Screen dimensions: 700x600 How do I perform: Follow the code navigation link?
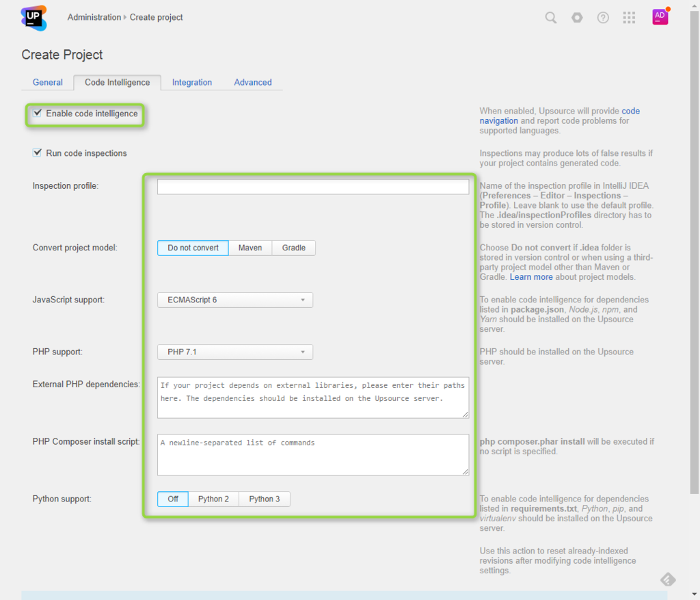[559, 116]
